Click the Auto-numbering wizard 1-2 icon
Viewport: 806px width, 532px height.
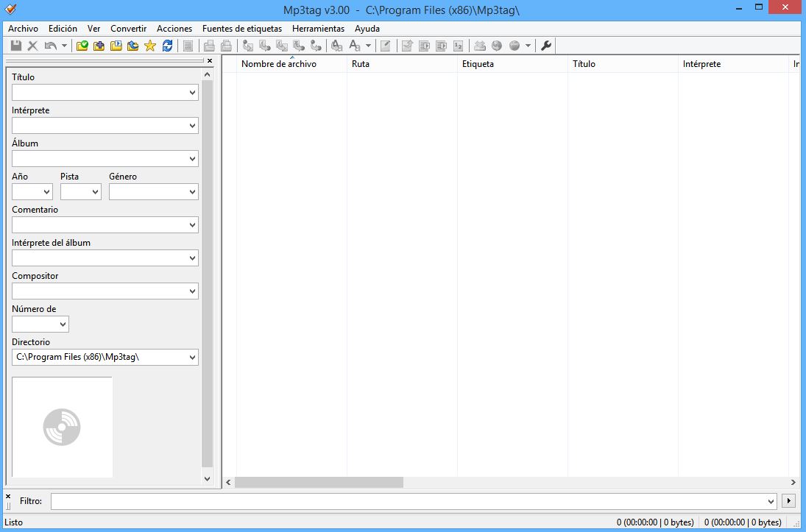458,46
